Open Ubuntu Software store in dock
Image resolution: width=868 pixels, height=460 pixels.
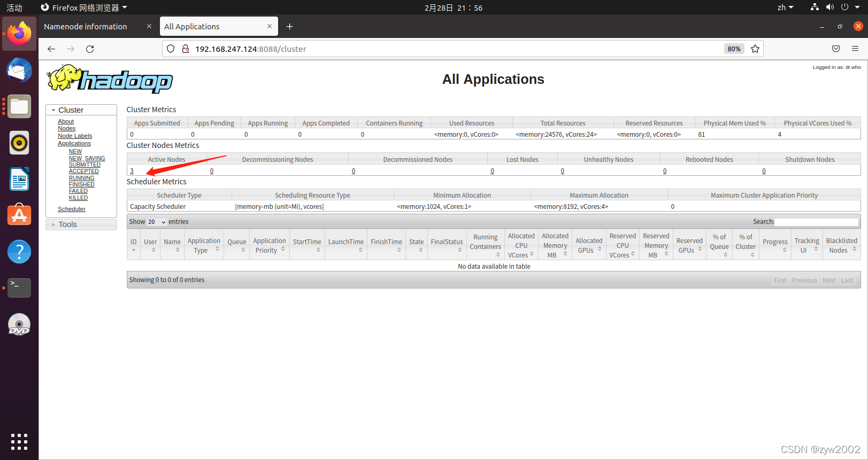(19, 215)
